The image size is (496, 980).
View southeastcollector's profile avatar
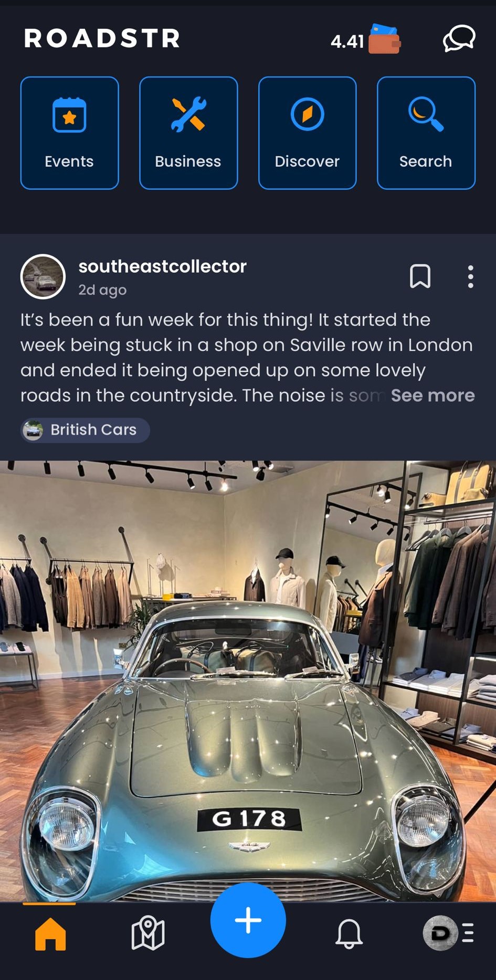pyautogui.click(x=43, y=277)
